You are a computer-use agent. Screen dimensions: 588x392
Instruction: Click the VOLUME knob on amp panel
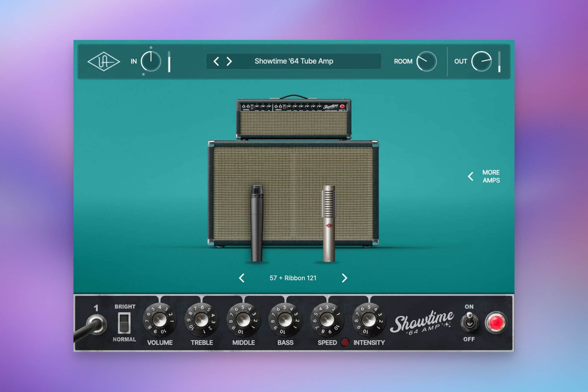point(160,320)
